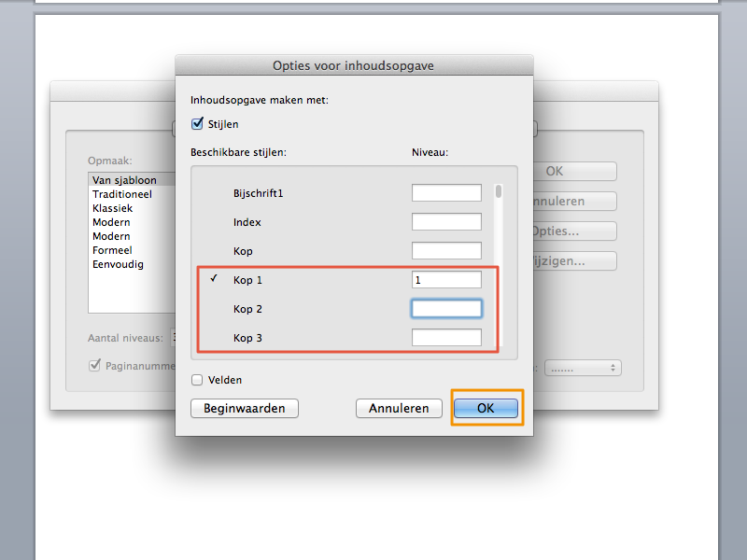The width and height of the screenshot is (747, 560).
Task: Click the Index style label
Action: click(247, 222)
